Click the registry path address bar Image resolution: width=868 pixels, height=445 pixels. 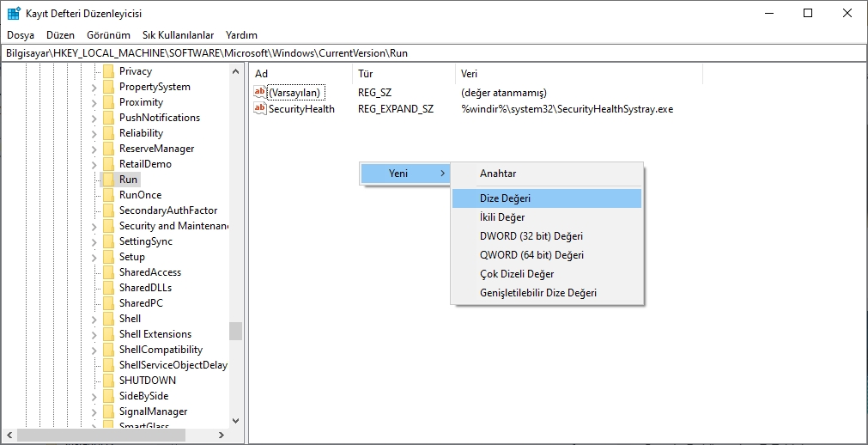[434, 53]
